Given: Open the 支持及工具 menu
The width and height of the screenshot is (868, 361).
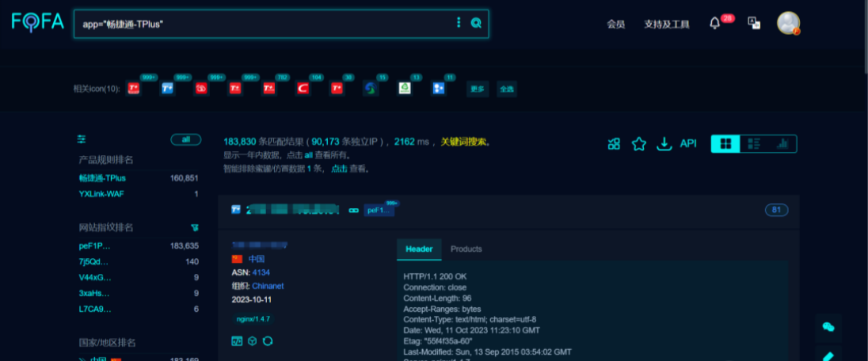Looking at the screenshot, I should pos(667,24).
